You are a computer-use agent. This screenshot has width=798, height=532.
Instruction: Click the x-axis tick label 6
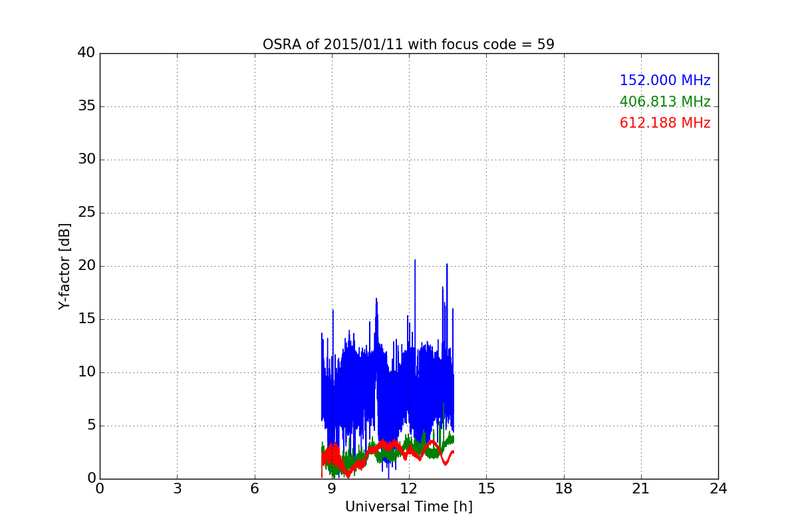(x=254, y=489)
